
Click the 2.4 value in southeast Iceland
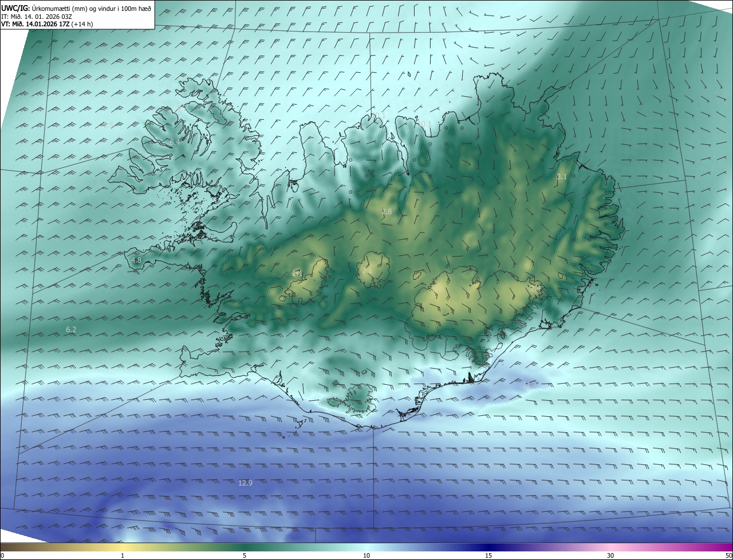(x=535, y=288)
